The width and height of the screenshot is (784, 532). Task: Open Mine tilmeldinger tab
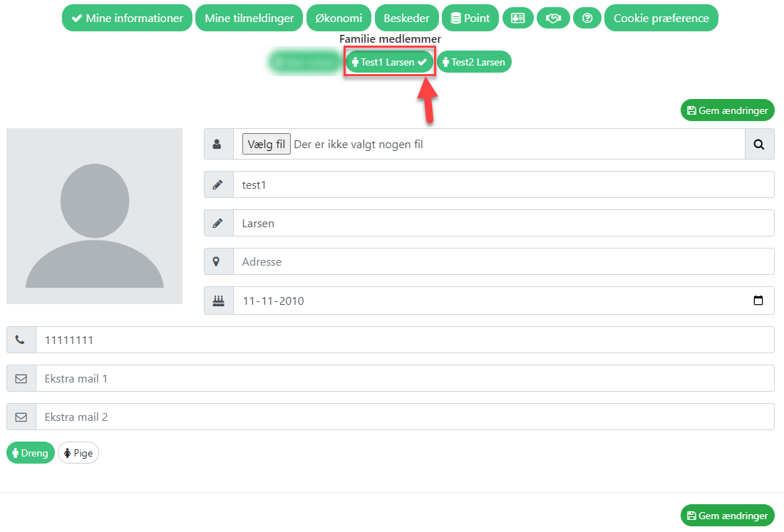tap(249, 19)
